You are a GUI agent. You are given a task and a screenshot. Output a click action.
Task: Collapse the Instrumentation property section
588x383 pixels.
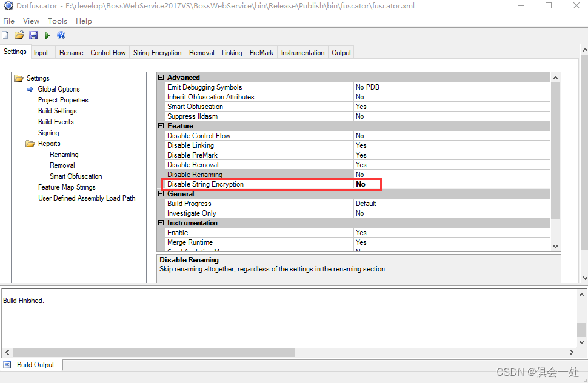click(161, 223)
